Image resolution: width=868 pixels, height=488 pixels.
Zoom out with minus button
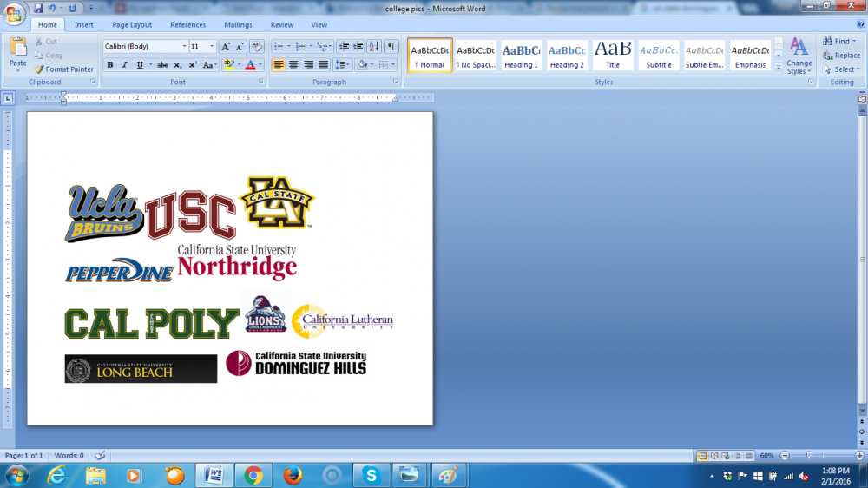(785, 456)
